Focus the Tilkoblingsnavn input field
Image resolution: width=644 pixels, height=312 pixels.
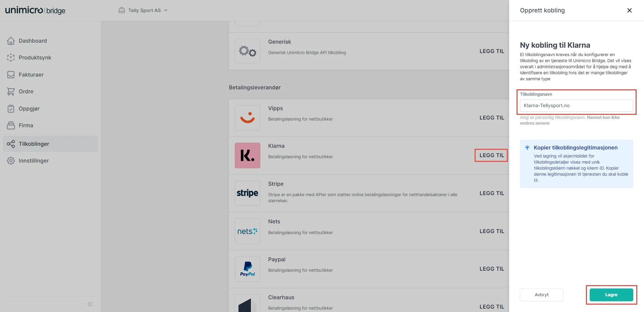576,105
